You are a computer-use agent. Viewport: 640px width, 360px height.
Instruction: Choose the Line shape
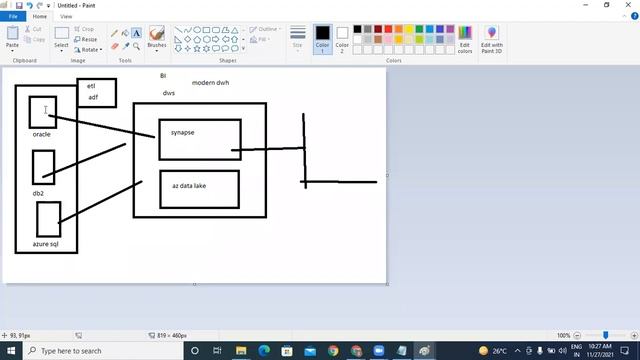(178, 30)
